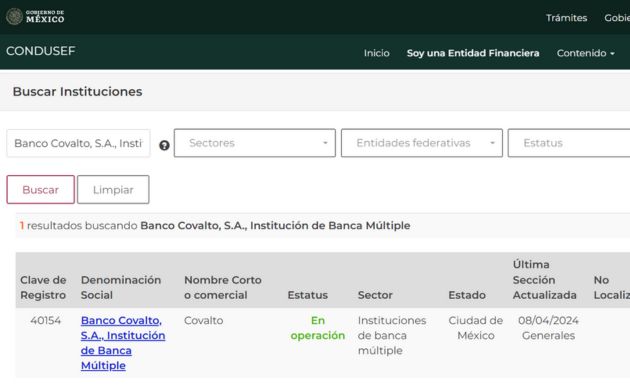Open the Inicio navigation link

[x=376, y=53]
